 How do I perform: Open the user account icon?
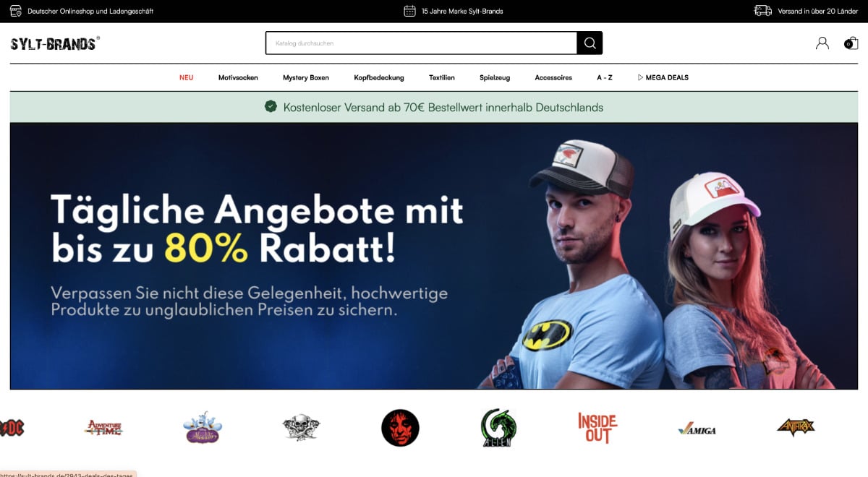tap(822, 43)
